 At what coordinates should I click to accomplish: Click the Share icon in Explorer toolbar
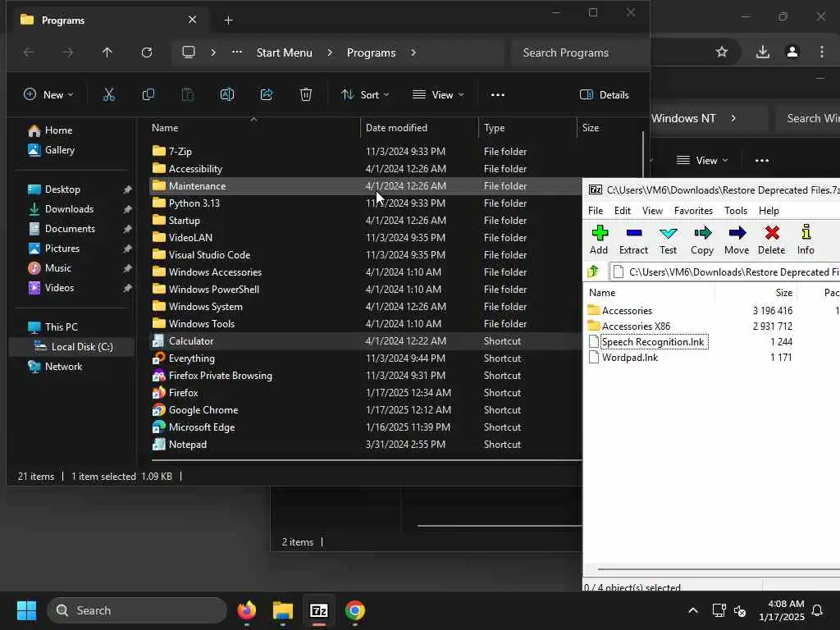(267, 95)
